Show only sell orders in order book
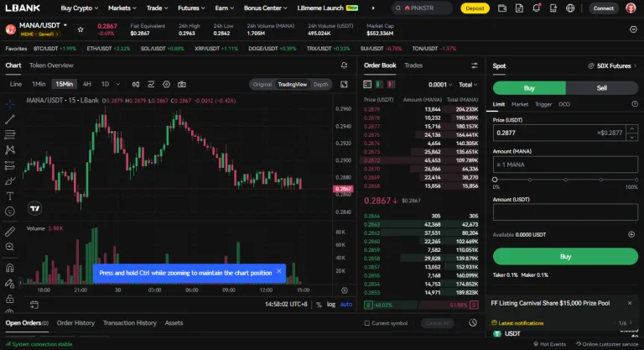Viewport: 644px width, 350px height. click(x=391, y=84)
